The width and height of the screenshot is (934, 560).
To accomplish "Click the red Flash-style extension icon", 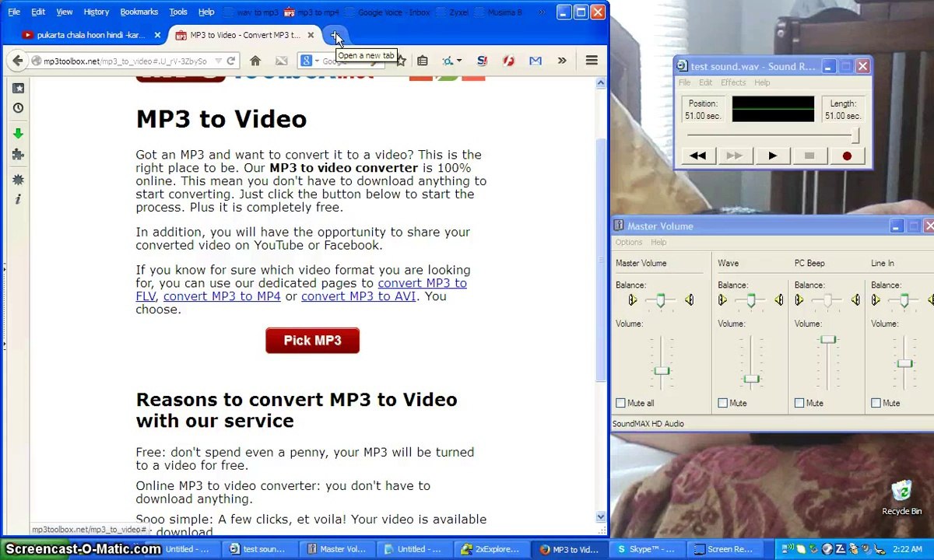I will click(509, 61).
